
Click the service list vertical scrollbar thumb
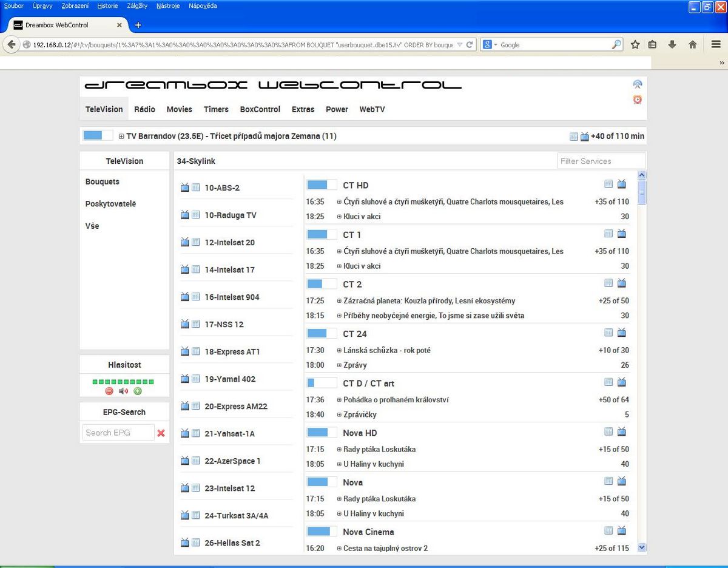642,193
